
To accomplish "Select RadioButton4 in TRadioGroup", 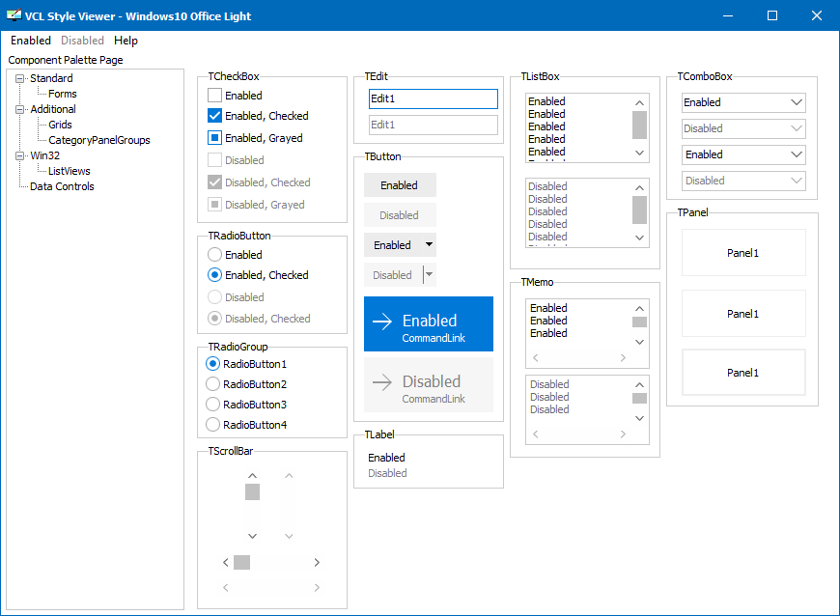I will (x=212, y=425).
